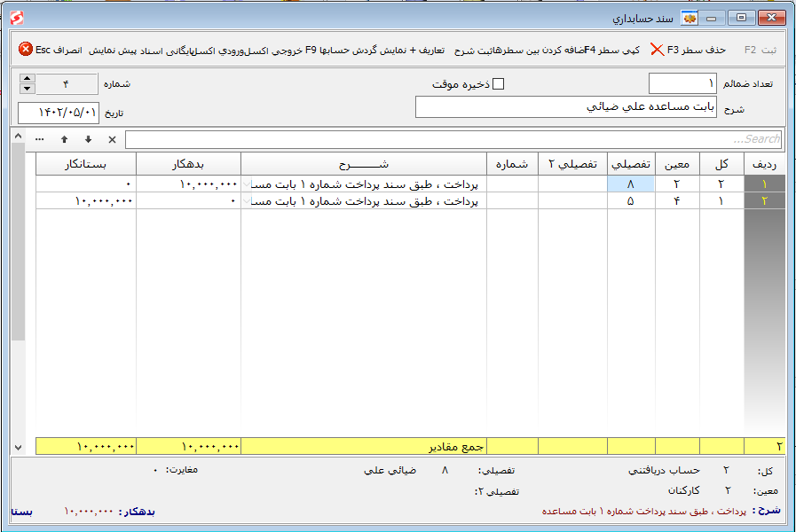Click the تفصیلی ۲ column header
Viewport: 796px width, 532px height.
[572, 164]
